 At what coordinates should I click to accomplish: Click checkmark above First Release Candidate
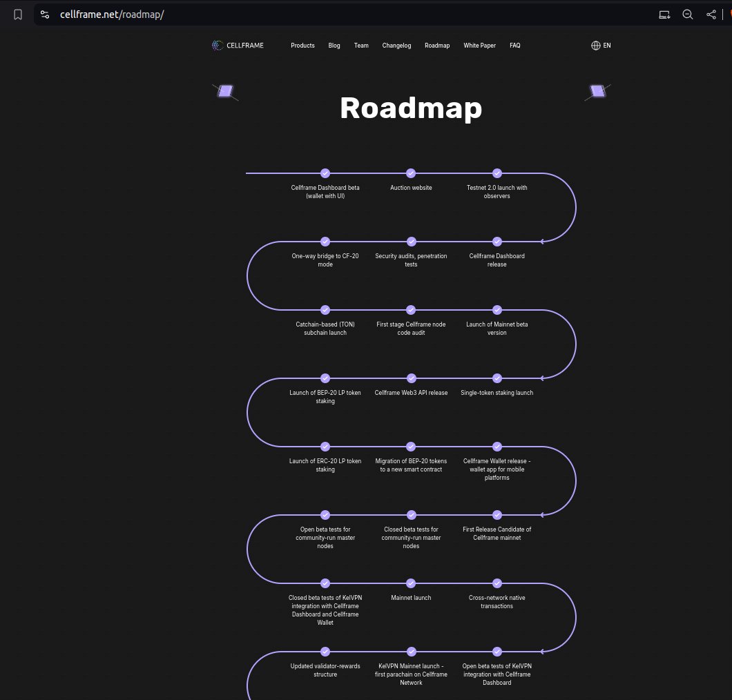point(497,515)
